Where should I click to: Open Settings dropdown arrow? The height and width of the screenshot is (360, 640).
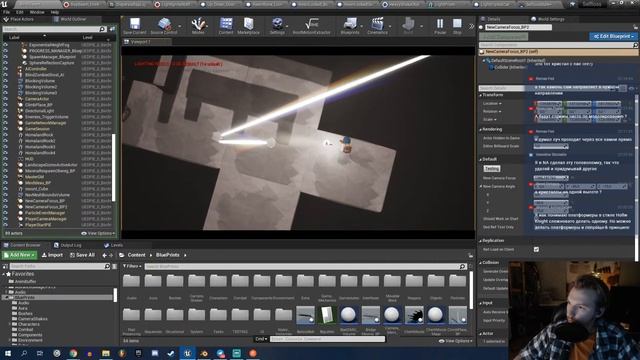[287, 27]
